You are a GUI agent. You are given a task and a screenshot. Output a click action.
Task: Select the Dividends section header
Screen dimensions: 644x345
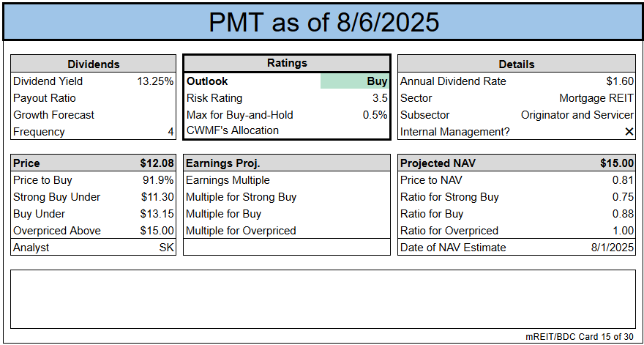pos(94,64)
